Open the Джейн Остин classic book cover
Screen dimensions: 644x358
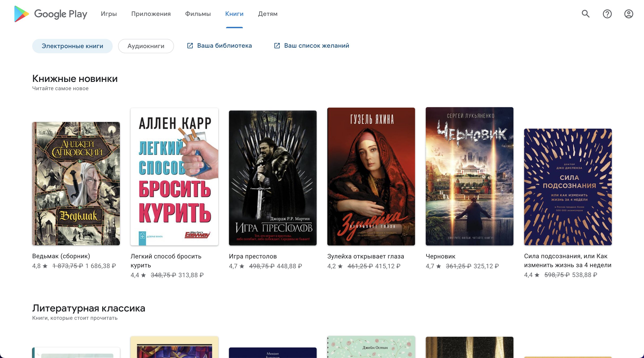click(x=371, y=347)
